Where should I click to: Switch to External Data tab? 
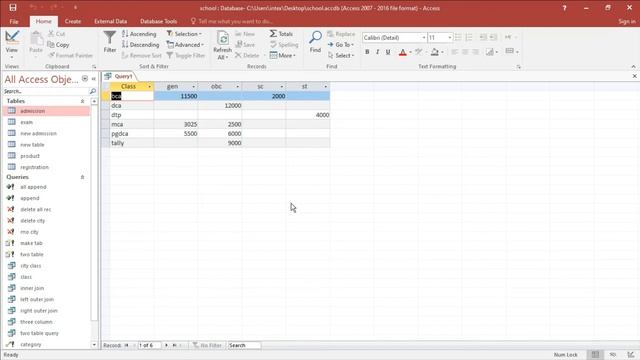[x=111, y=21]
